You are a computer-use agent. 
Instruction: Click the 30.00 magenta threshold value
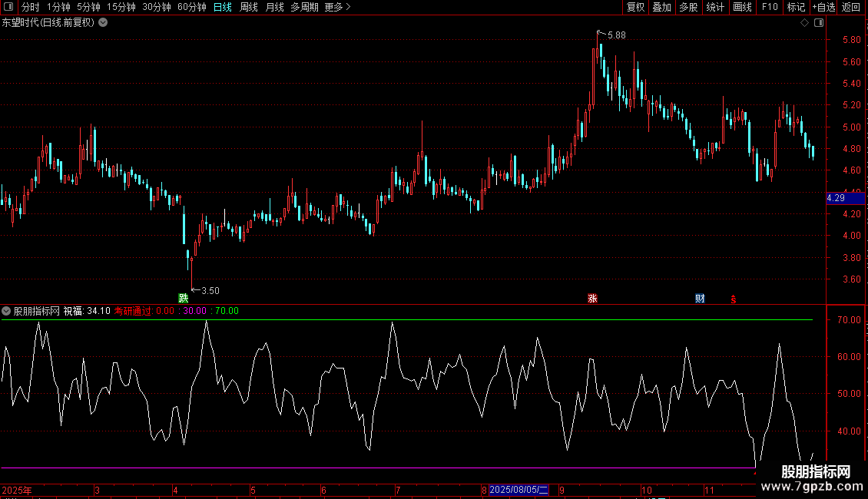(195, 311)
